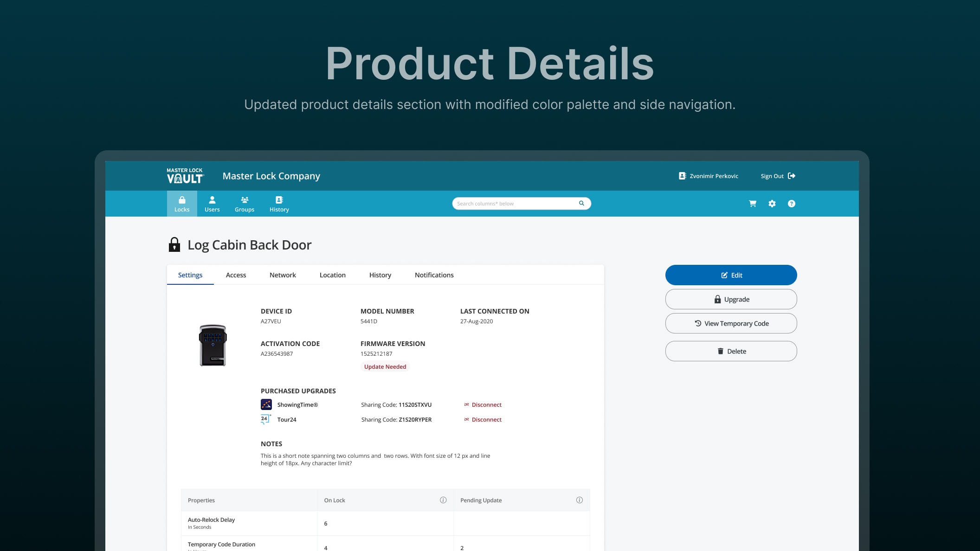Click the On Lock column info icon

pos(443,500)
